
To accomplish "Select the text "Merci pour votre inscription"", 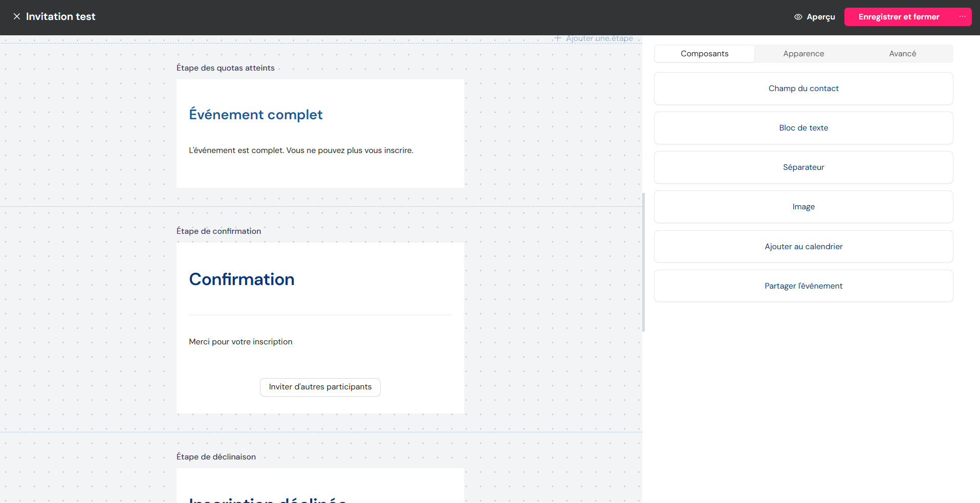I will click(x=241, y=342).
